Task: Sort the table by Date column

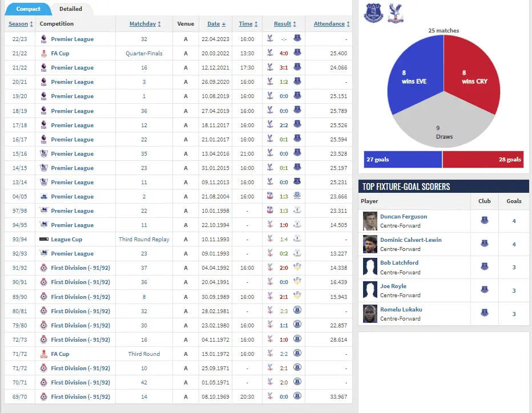Action: click(216, 24)
